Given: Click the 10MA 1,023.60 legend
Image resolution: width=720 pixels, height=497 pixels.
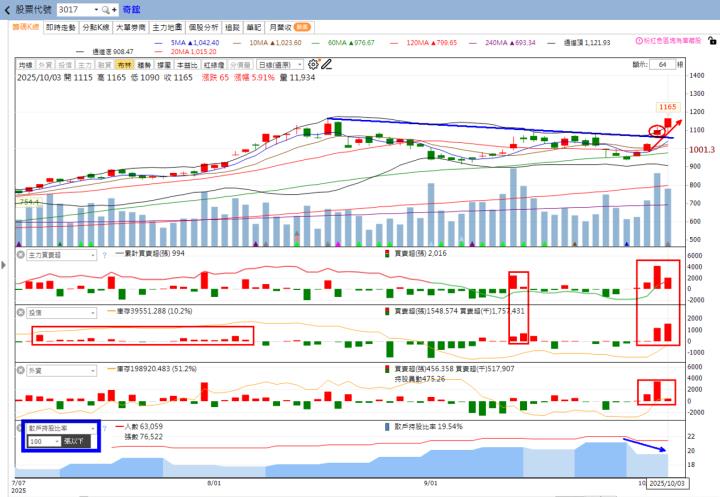Looking at the screenshot, I should pos(267,43).
